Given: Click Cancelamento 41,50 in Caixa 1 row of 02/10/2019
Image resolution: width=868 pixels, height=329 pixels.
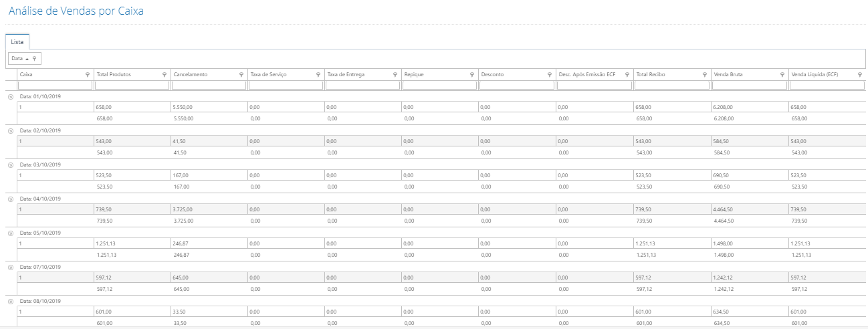Looking at the screenshot, I should [179, 141].
